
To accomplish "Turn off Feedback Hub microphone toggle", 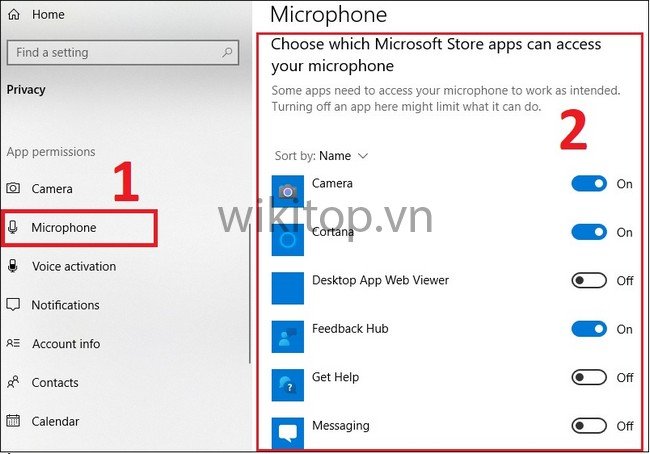I will pyautogui.click(x=589, y=329).
